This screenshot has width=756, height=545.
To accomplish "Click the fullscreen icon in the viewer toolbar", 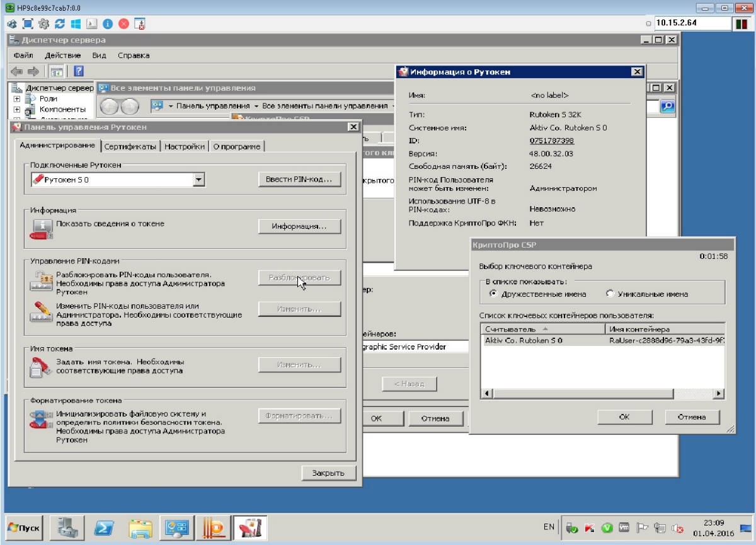I will (28, 24).
